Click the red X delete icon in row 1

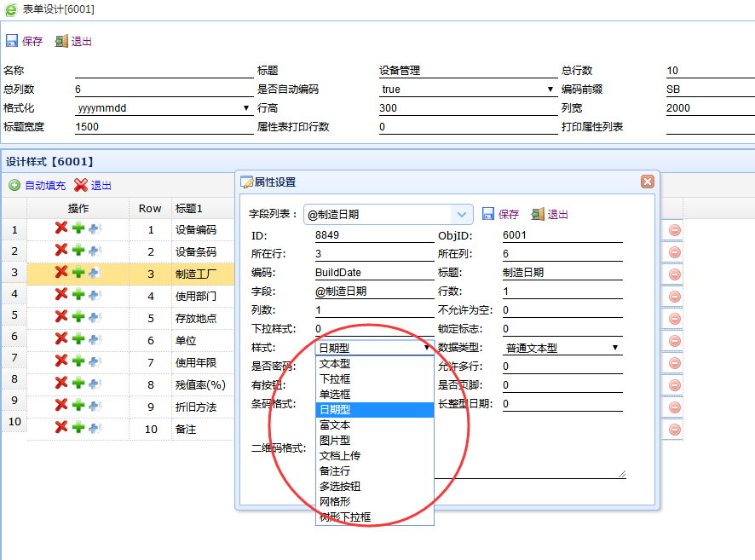tap(61, 228)
